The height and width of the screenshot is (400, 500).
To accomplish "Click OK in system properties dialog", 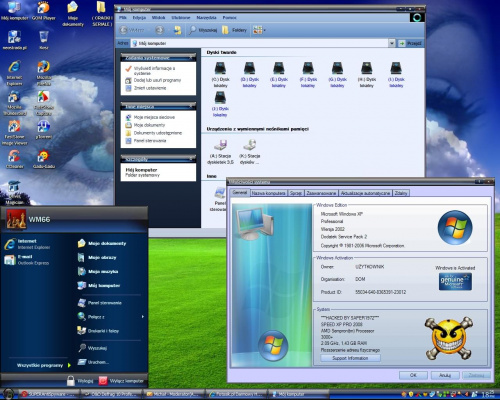I will (413, 375).
